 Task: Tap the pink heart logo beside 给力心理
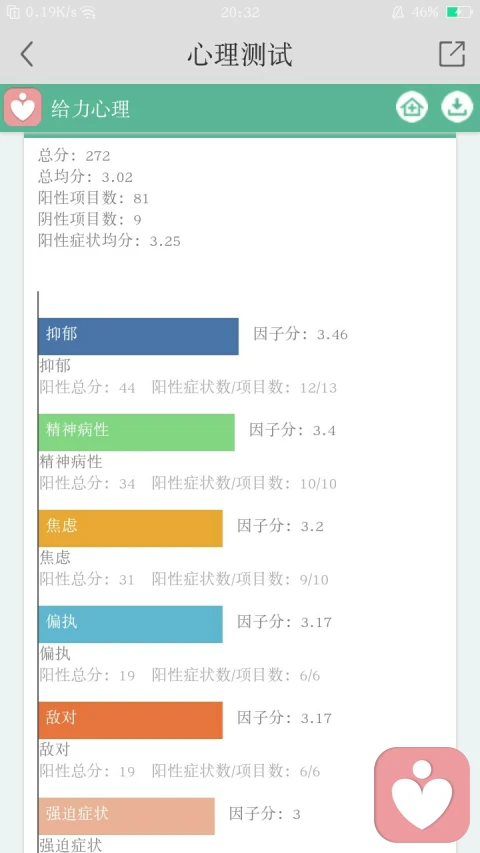(22, 107)
